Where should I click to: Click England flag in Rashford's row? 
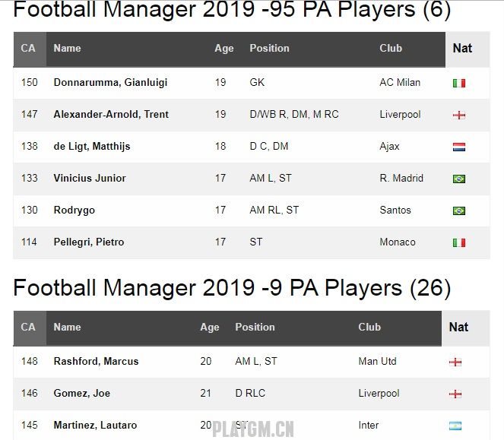(455, 362)
